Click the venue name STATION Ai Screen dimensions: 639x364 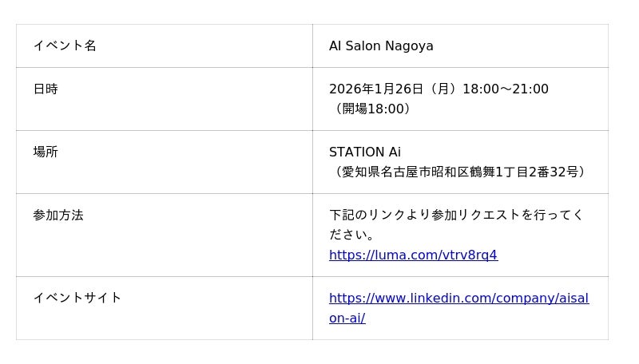click(x=365, y=152)
